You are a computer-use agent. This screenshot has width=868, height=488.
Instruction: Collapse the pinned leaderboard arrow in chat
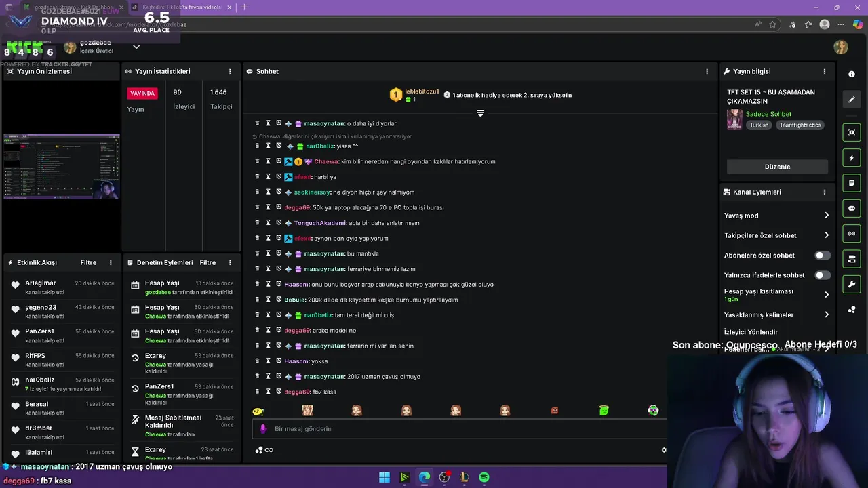coord(480,113)
